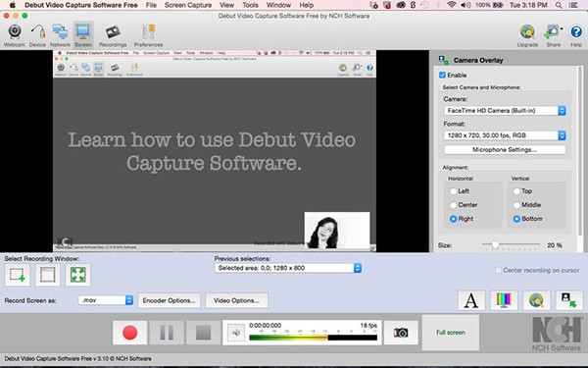
Task: Select Right horizontal alignment
Action: click(x=453, y=219)
